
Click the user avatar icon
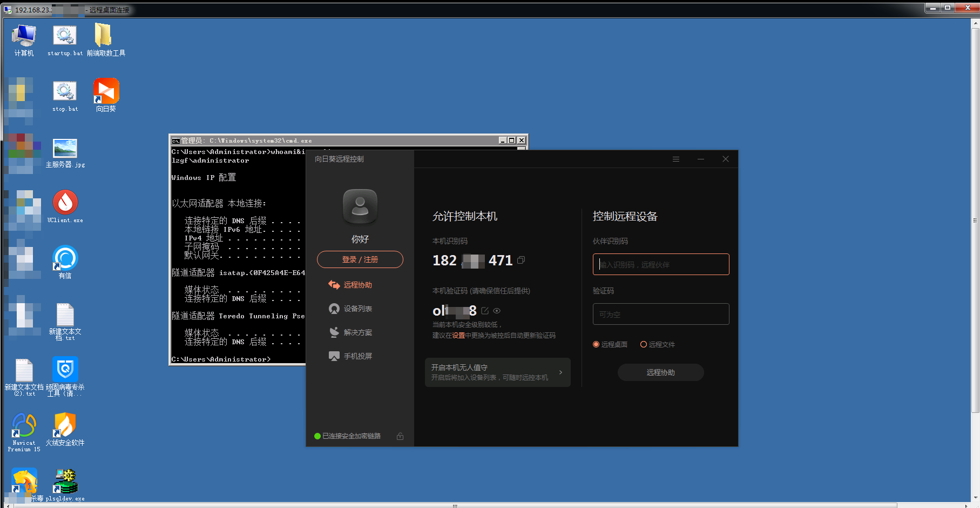(x=360, y=206)
